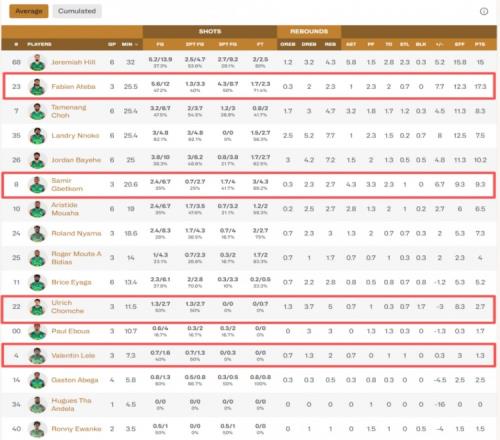The image size is (500, 440).
Task: Switch to the Average stats view
Action: (29, 11)
